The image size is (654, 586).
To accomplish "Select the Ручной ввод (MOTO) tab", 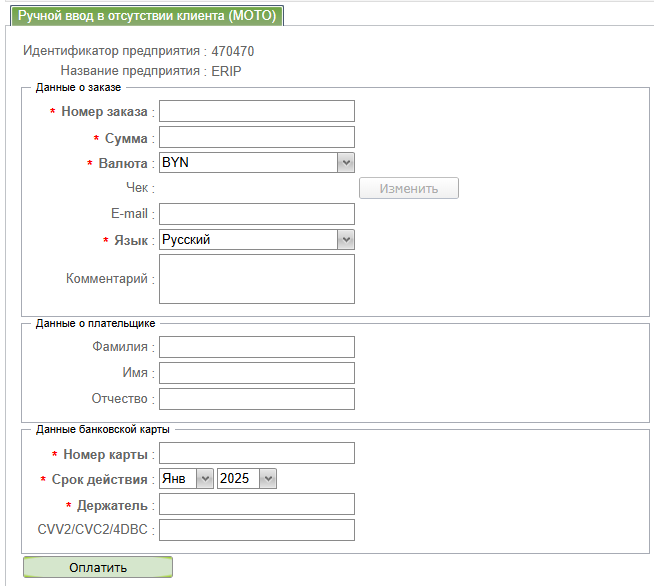I will (147, 15).
